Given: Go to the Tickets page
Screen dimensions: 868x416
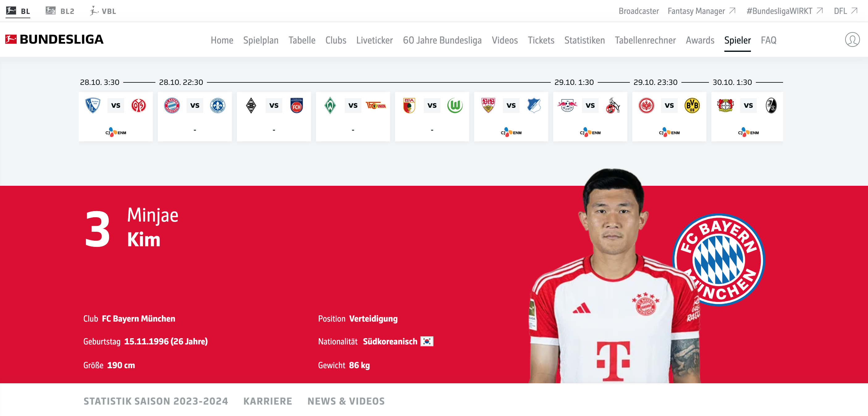Looking at the screenshot, I should point(541,40).
